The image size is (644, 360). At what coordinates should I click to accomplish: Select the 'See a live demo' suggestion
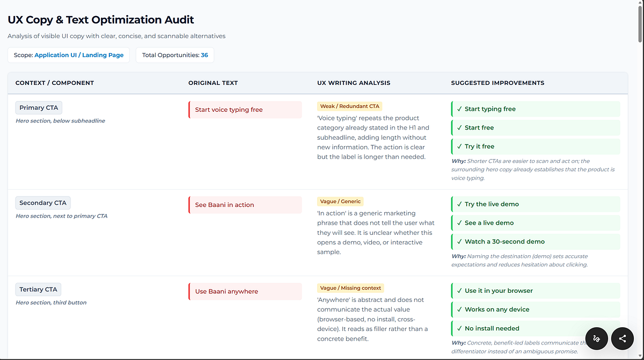(x=536, y=222)
